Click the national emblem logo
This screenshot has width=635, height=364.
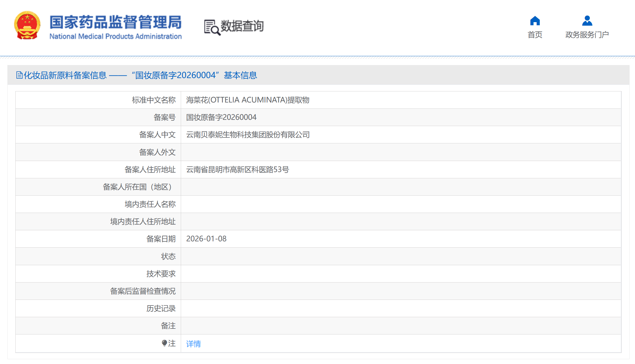[x=27, y=26]
